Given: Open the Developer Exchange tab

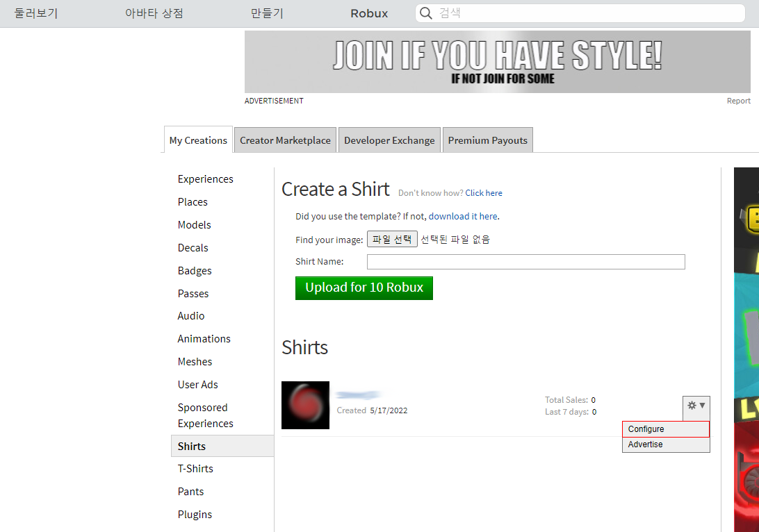Looking at the screenshot, I should click(389, 140).
